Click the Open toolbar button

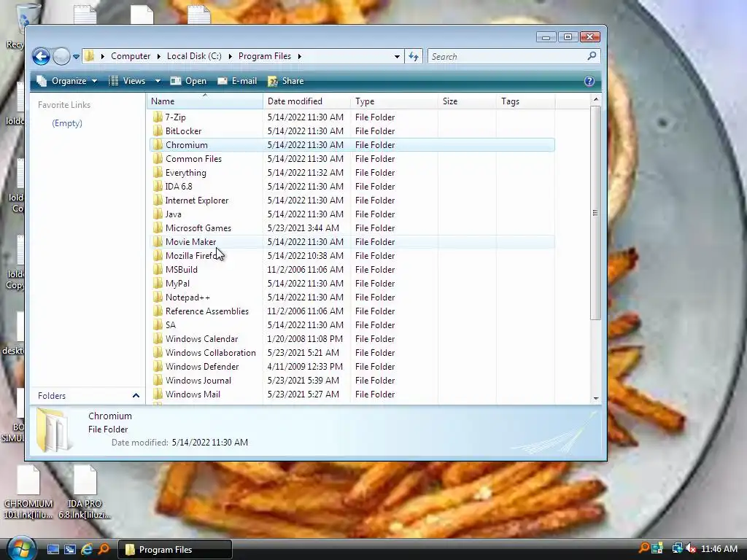(x=189, y=81)
